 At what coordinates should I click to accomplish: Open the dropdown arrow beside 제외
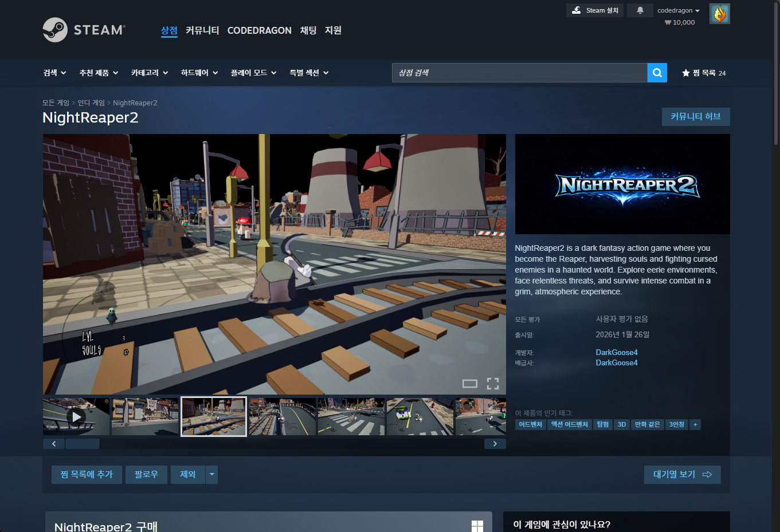click(x=212, y=474)
